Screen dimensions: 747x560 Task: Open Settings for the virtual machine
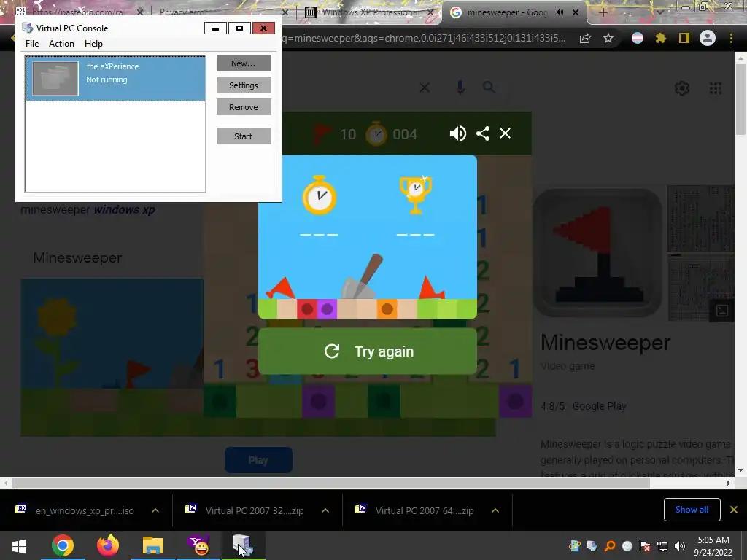244,85
